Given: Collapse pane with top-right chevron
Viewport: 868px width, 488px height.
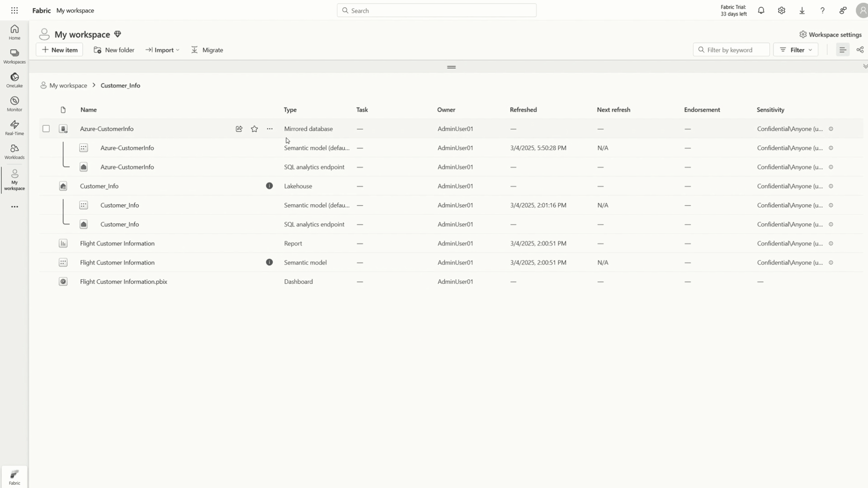Looking at the screenshot, I should point(865,66).
